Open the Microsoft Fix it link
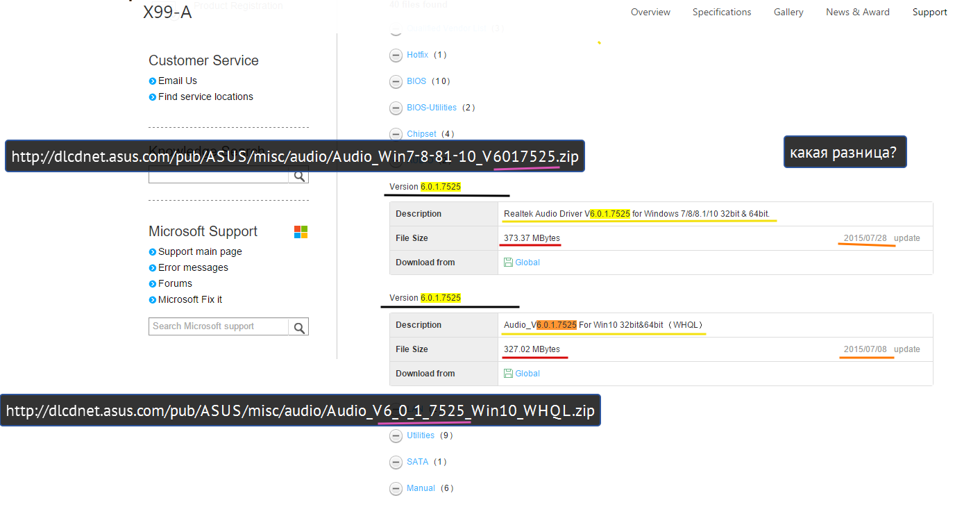 (190, 299)
